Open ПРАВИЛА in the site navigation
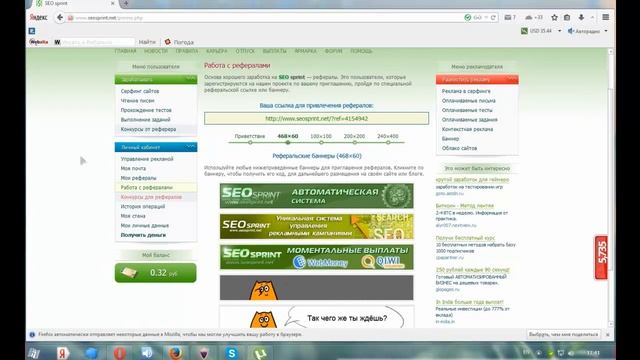 point(187,51)
